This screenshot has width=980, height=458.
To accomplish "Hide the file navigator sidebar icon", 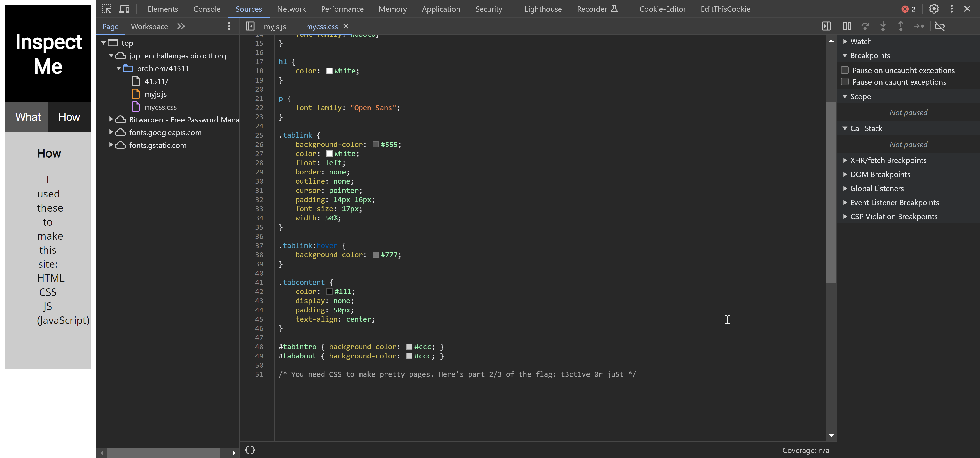I will coord(250,26).
